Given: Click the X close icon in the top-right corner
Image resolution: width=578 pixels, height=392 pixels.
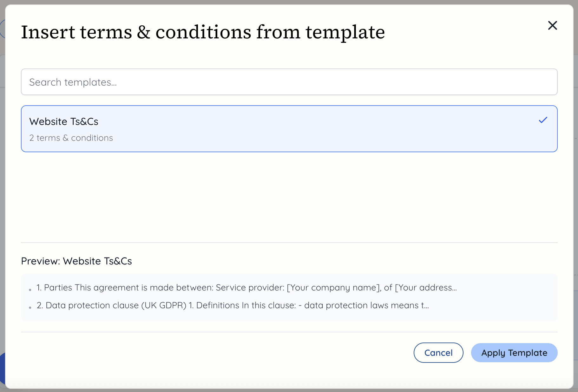Looking at the screenshot, I should point(552,26).
